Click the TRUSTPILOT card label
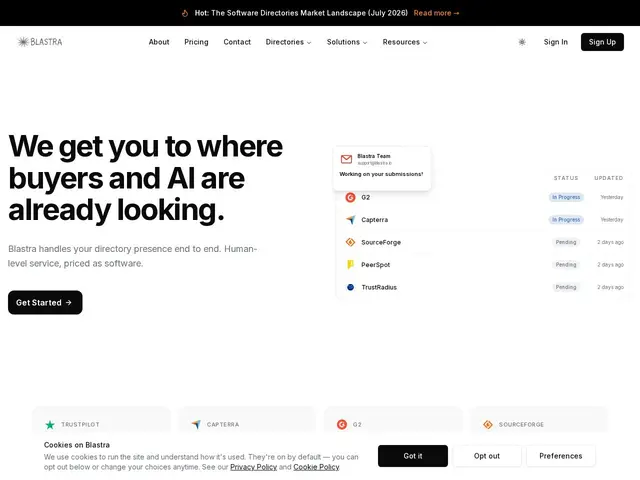 80,424
